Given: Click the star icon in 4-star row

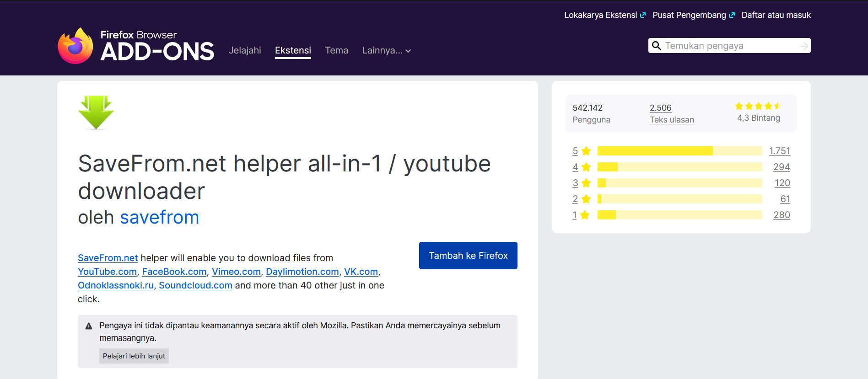Looking at the screenshot, I should point(586,167).
